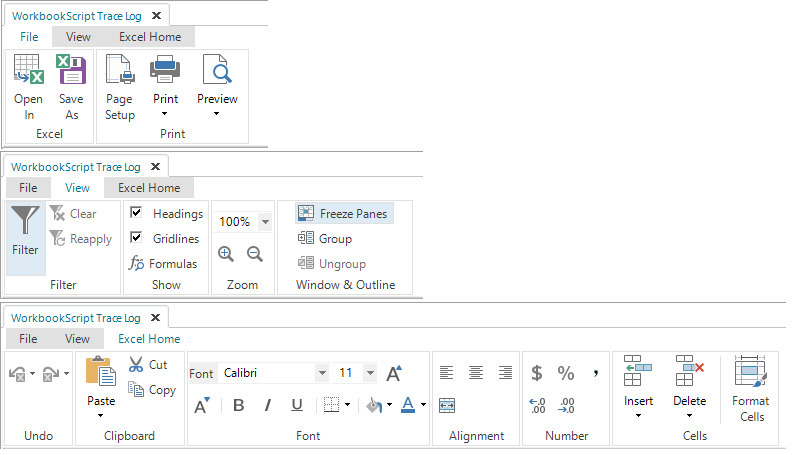Viewport: 793px width, 455px height.
Task: Toggle the Gridlines checkbox
Action: pos(136,237)
